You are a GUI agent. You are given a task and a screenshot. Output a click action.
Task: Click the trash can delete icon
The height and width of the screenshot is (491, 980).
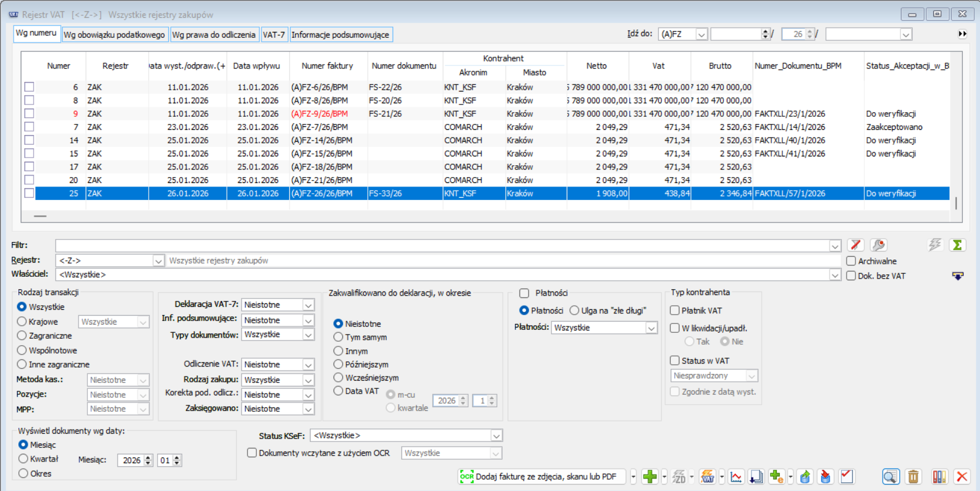coord(913,477)
